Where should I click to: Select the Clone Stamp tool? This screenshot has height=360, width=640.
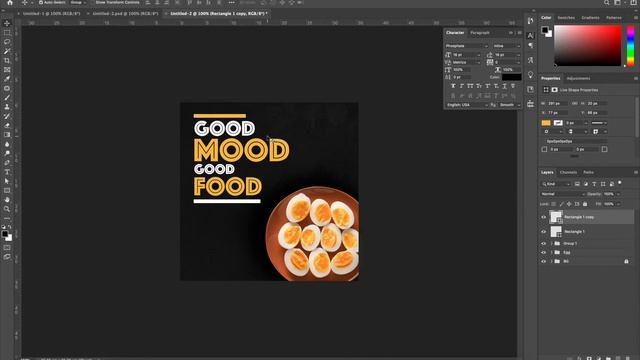[x=7, y=107]
